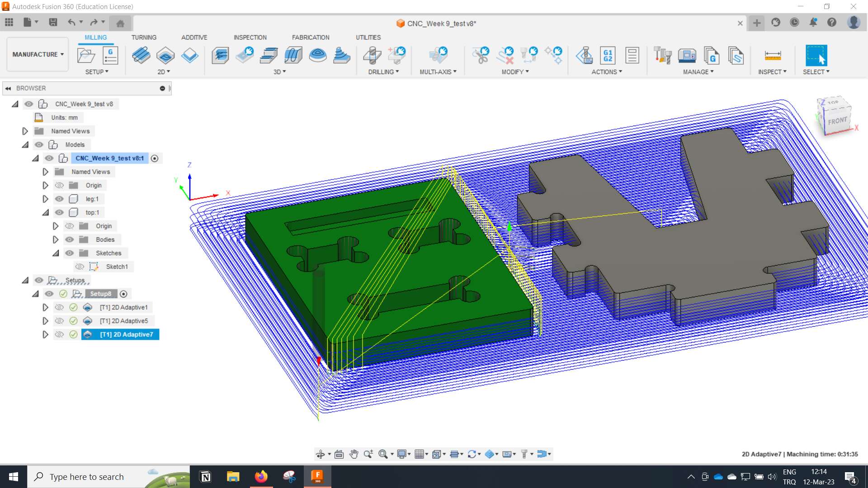This screenshot has height=488, width=868.
Task: Select the 2D Adaptive Clearing tool
Action: pyautogui.click(x=141, y=56)
